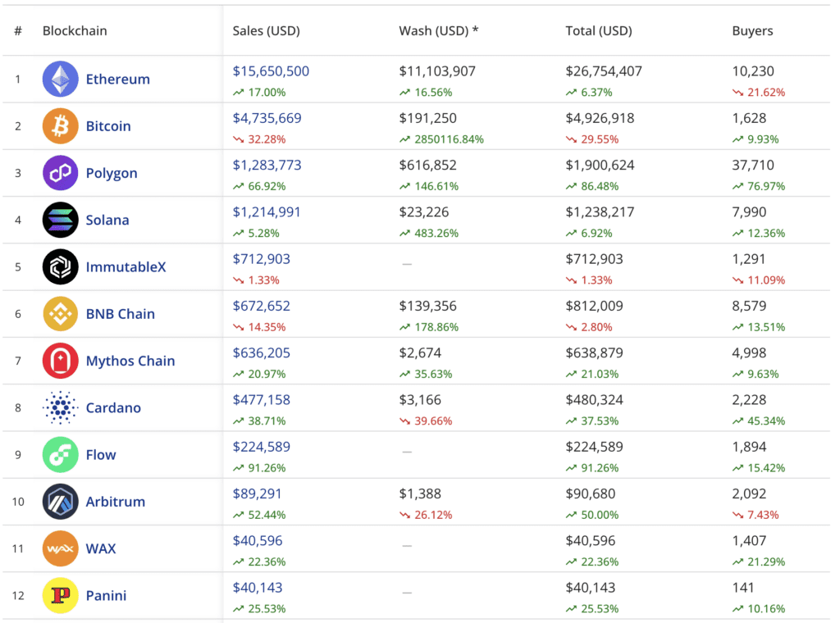Click the Polygon logo icon
Image resolution: width=840 pixels, height=623 pixels.
tap(60, 173)
